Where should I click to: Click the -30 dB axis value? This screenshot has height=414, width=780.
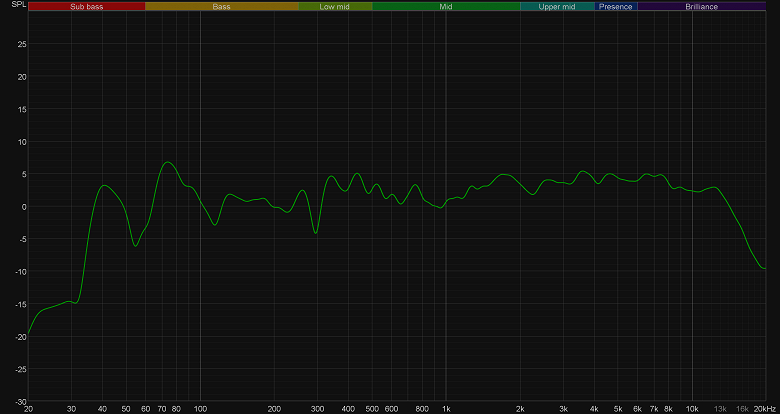21,401
